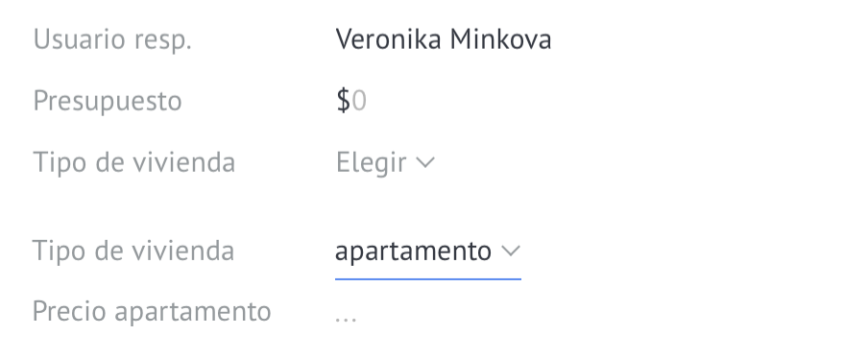Select the Usuario resp. label
The image size is (868, 359).
[x=112, y=40]
